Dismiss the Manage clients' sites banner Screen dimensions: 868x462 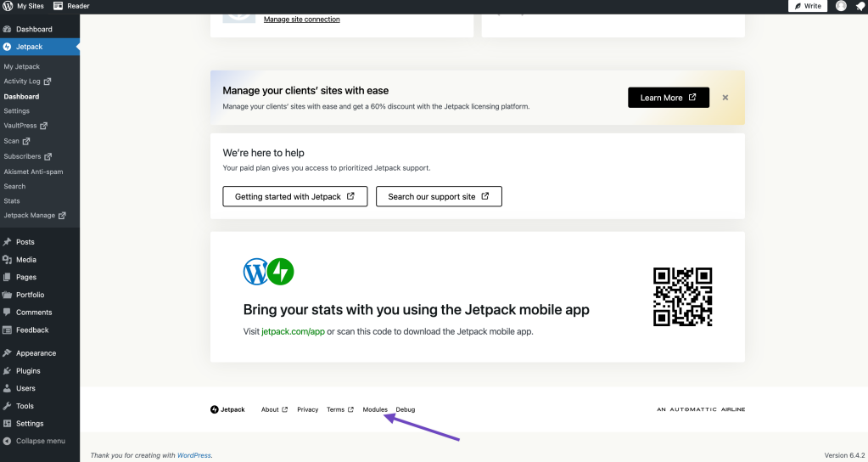click(725, 98)
